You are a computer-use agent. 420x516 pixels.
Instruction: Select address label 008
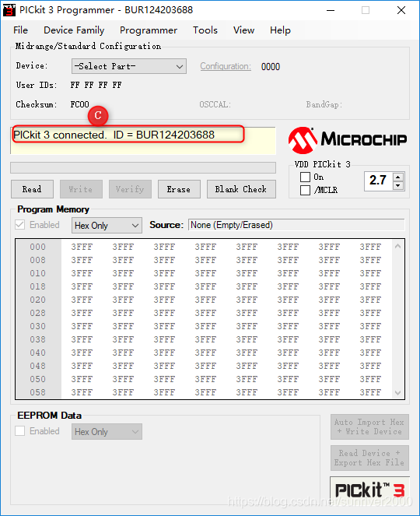[x=38, y=260]
